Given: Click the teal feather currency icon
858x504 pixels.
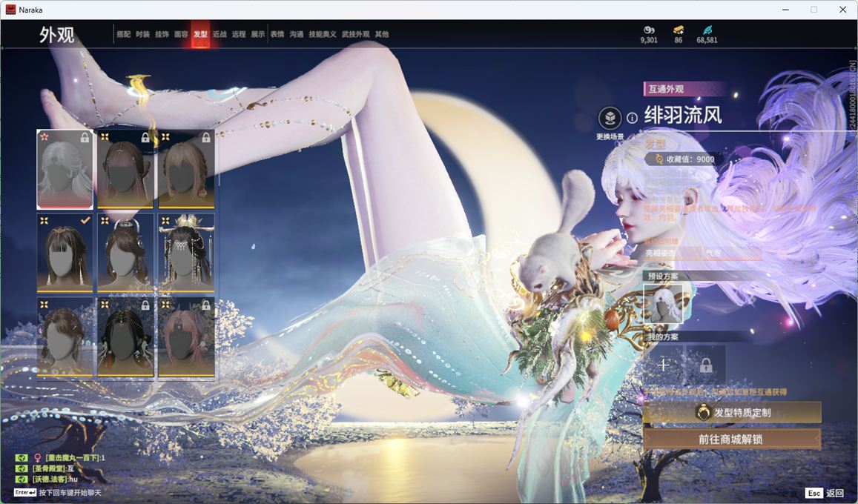Looking at the screenshot, I should [707, 30].
